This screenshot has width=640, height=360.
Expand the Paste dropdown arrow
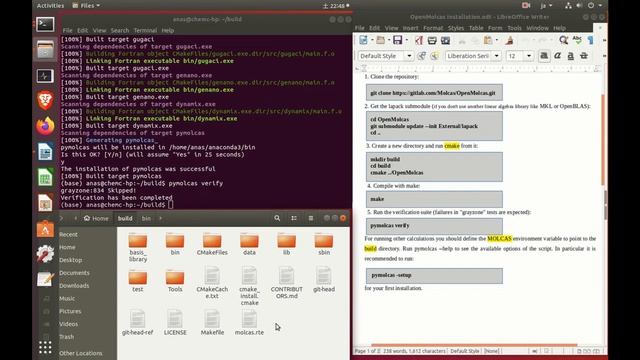click(x=496, y=40)
